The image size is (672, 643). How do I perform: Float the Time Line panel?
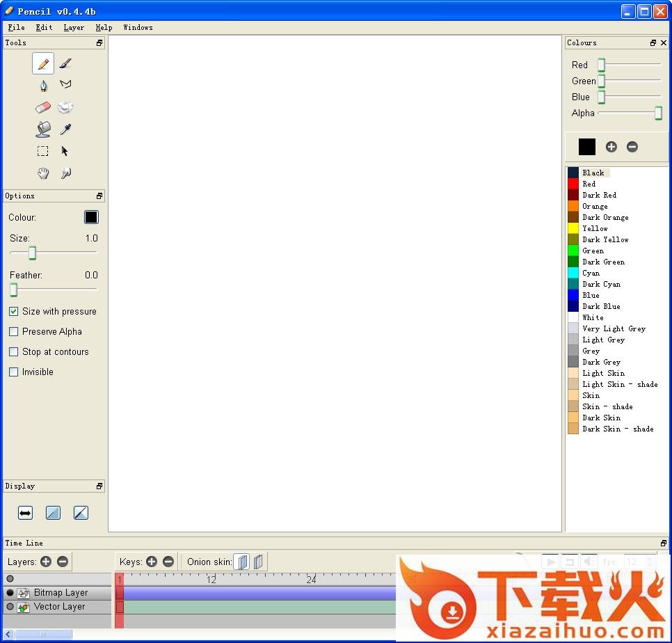click(664, 543)
